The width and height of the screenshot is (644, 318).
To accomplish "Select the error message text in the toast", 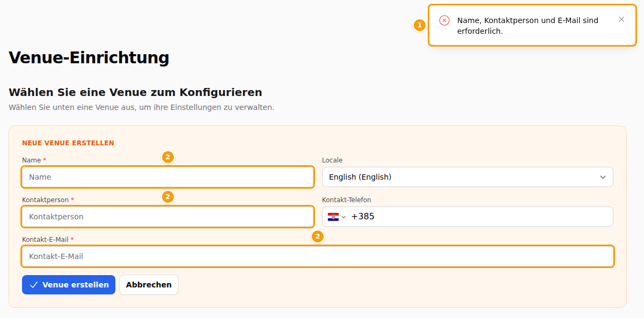I will pyautogui.click(x=528, y=26).
